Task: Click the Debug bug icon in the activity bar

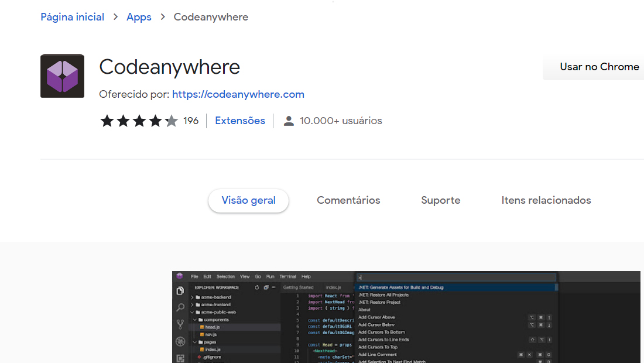Action: 180,341
